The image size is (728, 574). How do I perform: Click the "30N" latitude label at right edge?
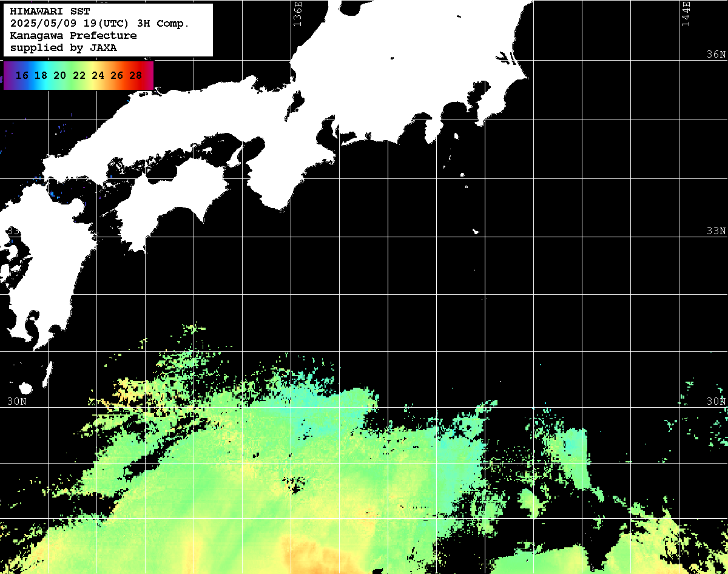[716, 402]
